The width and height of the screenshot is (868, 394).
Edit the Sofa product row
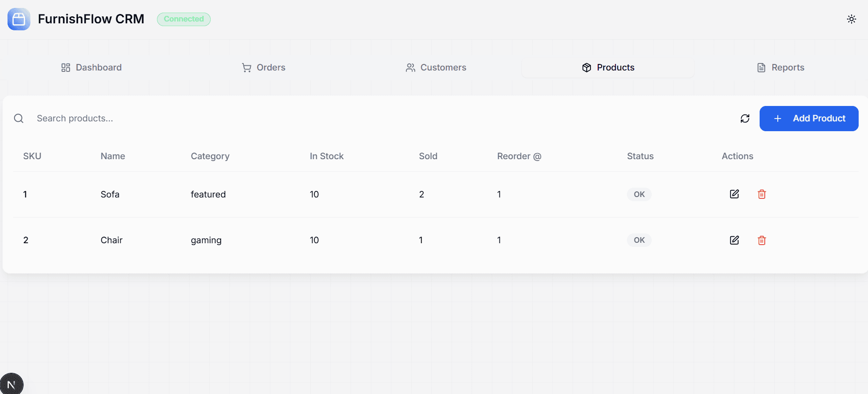point(734,194)
